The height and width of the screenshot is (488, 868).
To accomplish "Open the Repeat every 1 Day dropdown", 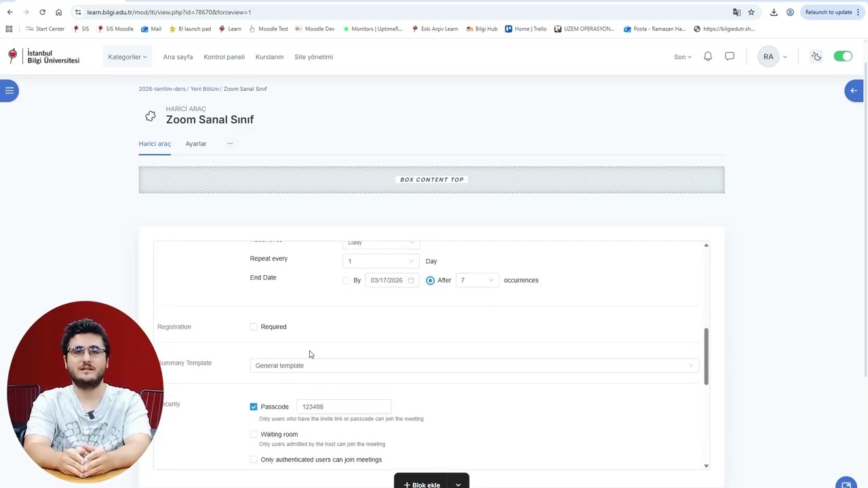I will pos(380,261).
